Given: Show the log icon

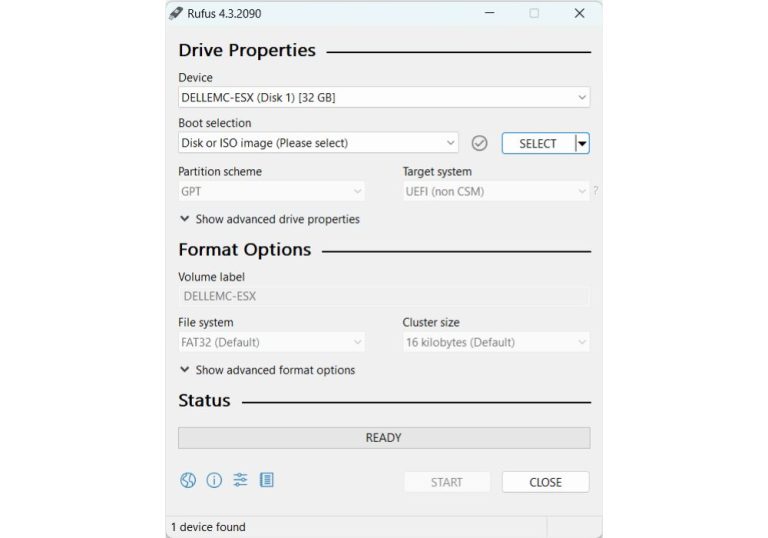Looking at the screenshot, I should click(x=266, y=480).
